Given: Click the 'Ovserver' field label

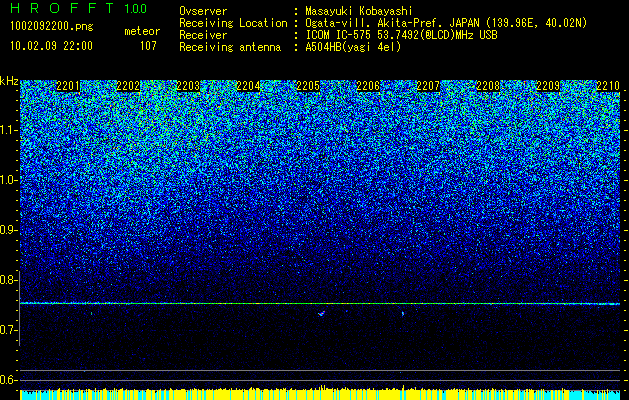Looking at the screenshot, I should (203, 11).
